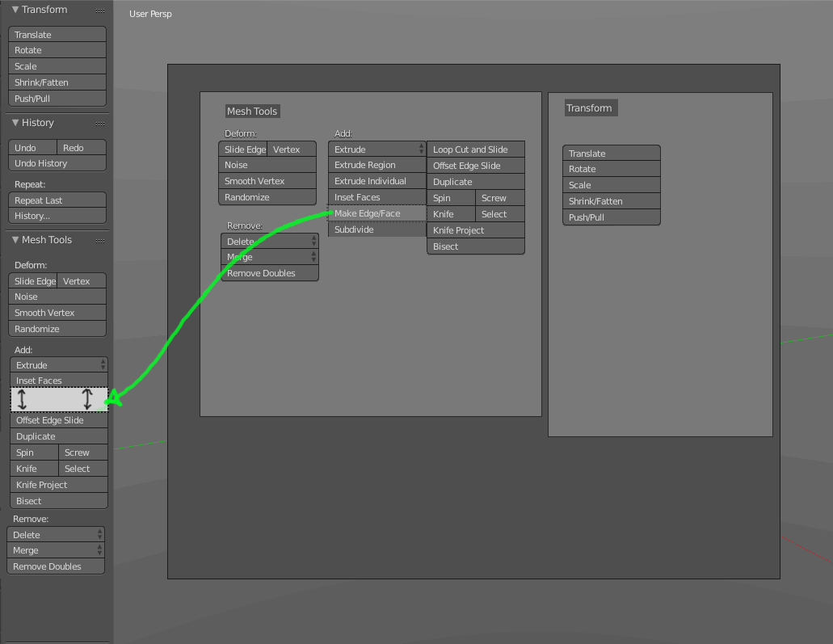Image resolution: width=833 pixels, height=644 pixels.
Task: Click Noise in the mockup panel
Action: (267, 165)
